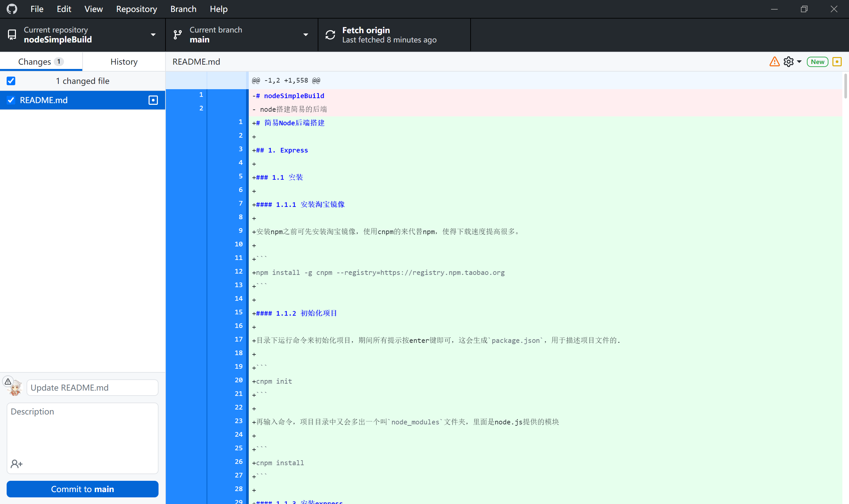
Task: Minimize the GitHub Desktop window
Action: click(x=774, y=9)
